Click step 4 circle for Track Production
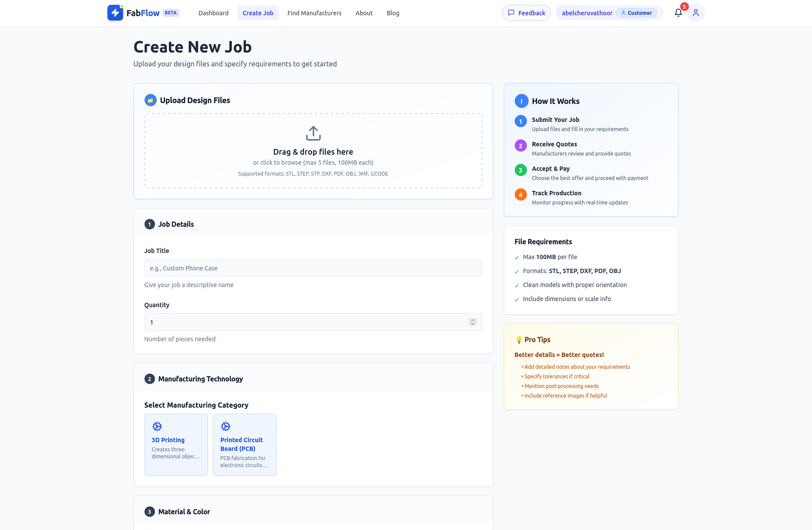This screenshot has height=530, width=812. (520, 194)
